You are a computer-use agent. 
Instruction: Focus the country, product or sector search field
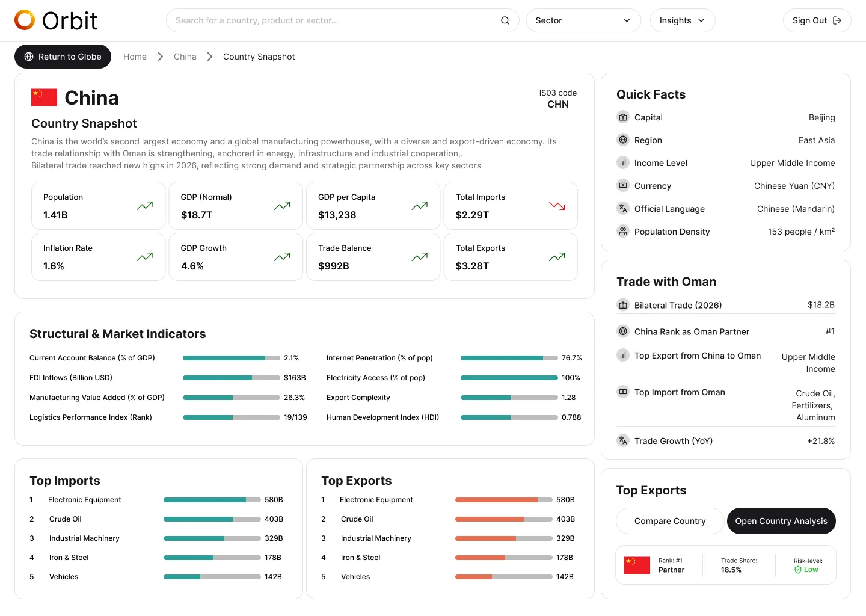click(x=342, y=20)
